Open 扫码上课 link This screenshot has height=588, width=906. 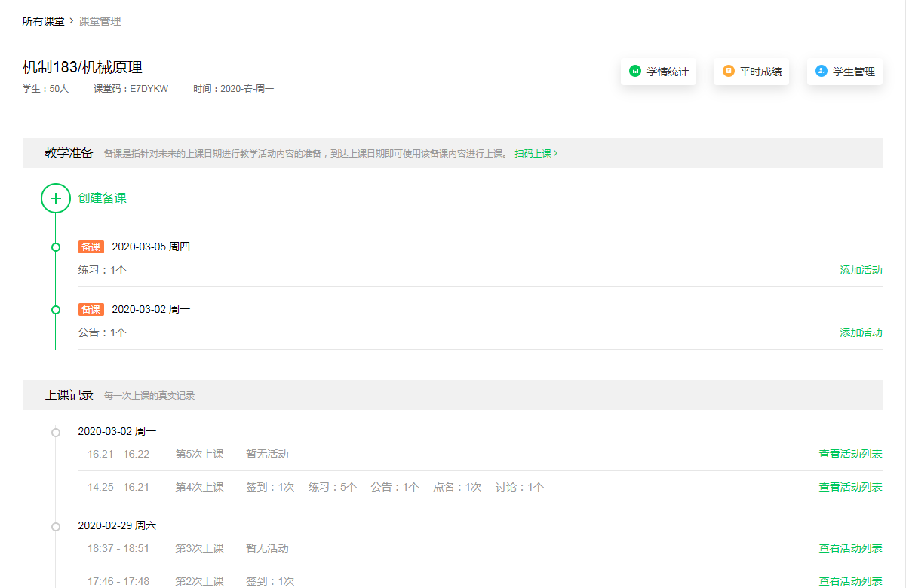[x=536, y=153]
